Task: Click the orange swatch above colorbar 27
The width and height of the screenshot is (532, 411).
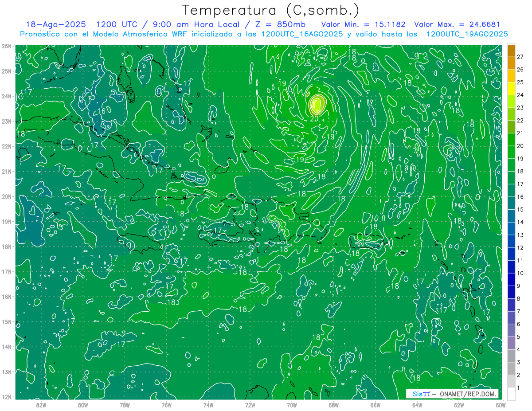Action: 512,51
